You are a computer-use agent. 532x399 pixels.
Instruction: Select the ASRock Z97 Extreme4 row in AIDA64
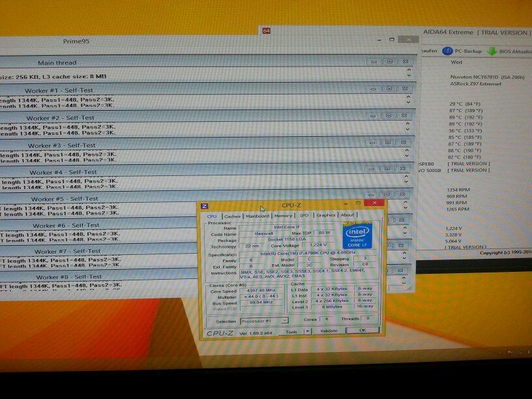tap(476, 84)
